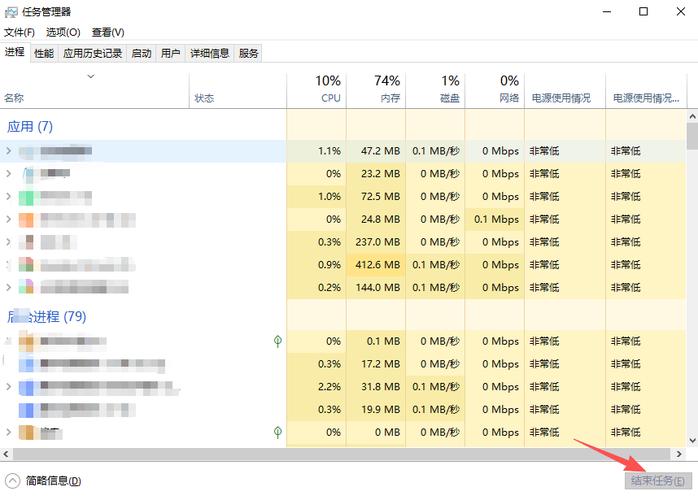Expand the app row using 47.2 MB
698x500 pixels.
8,151
